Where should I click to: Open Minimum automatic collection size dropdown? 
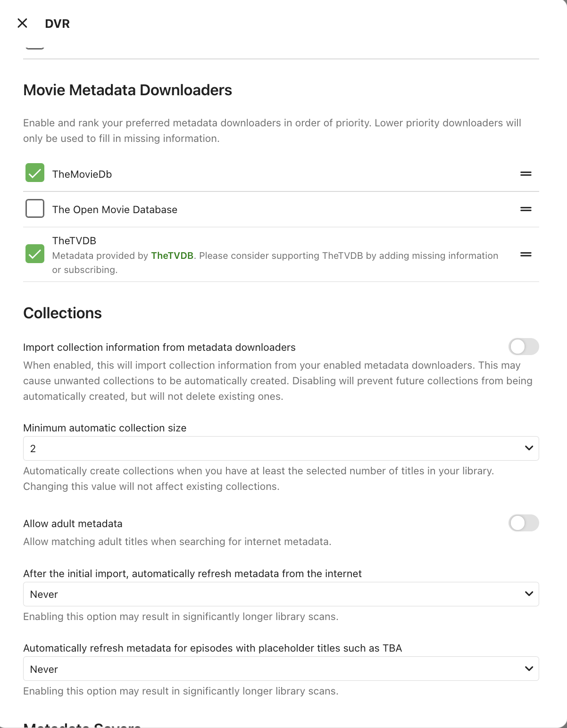[x=281, y=448]
